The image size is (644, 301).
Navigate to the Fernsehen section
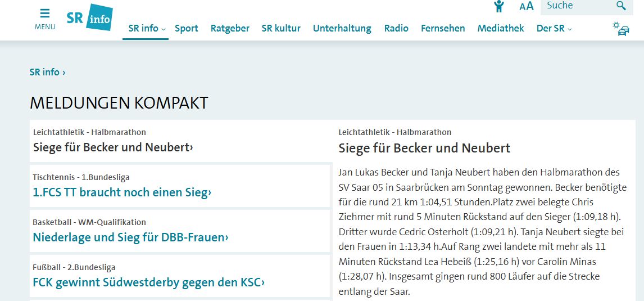tap(443, 28)
